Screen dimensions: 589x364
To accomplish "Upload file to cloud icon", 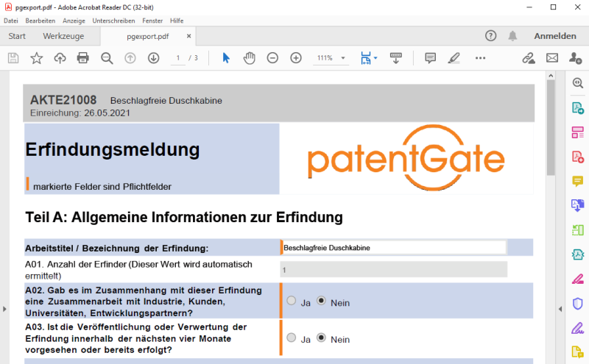I will (60, 58).
